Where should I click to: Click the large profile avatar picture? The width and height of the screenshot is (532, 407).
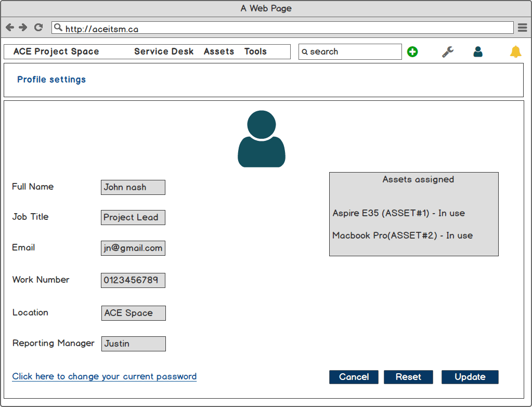click(262, 139)
